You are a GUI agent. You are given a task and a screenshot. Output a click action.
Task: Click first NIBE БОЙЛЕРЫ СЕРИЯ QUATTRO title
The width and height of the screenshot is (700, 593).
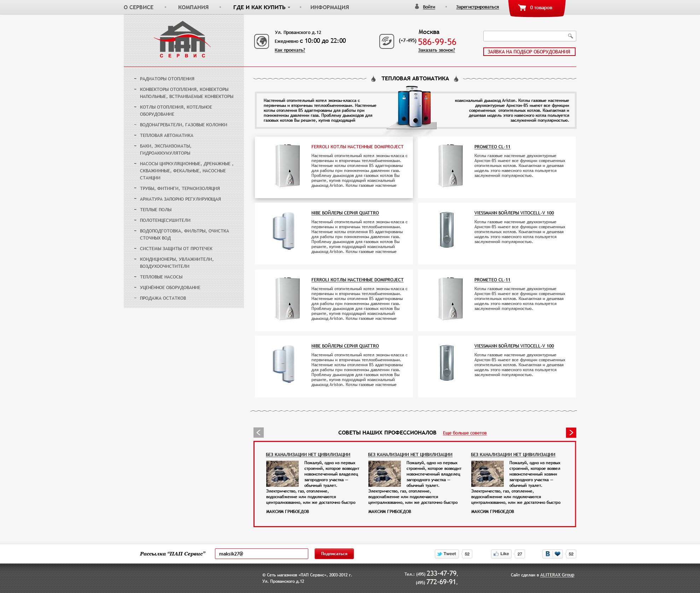[x=345, y=213]
